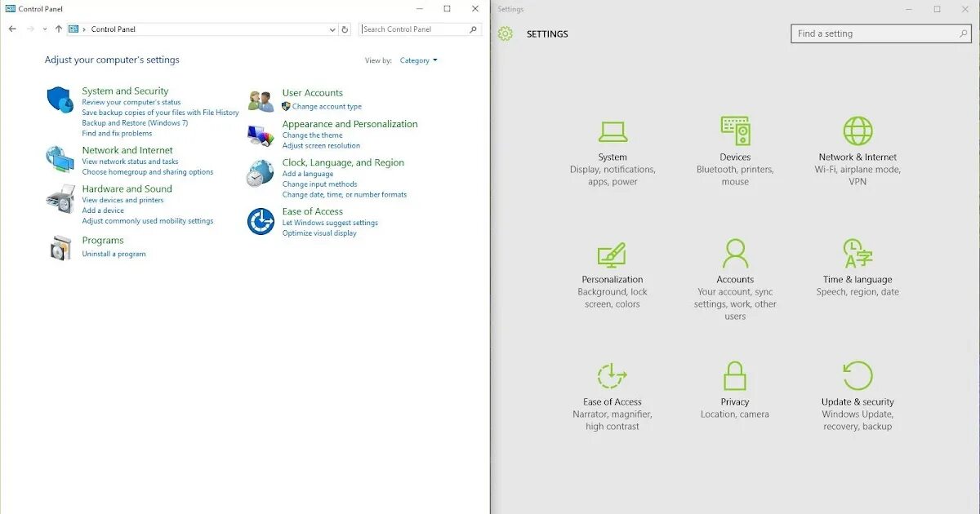Click the Add a device link

tap(103, 210)
